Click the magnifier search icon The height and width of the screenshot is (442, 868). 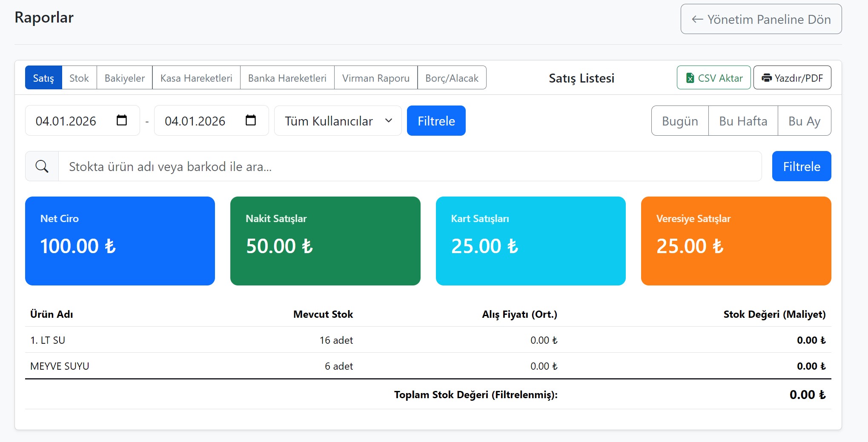point(42,166)
